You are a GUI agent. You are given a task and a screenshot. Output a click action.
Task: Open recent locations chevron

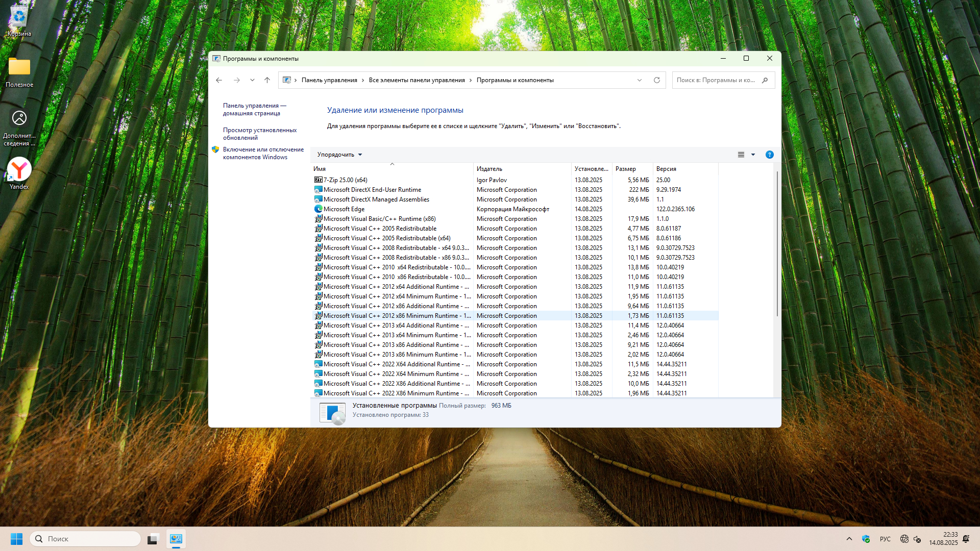[252, 80]
